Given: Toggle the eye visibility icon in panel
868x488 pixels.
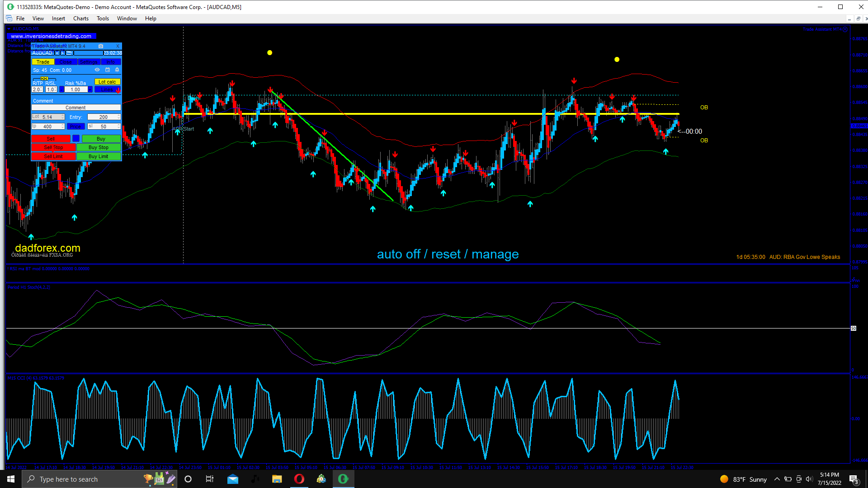Looking at the screenshot, I should click(x=97, y=70).
